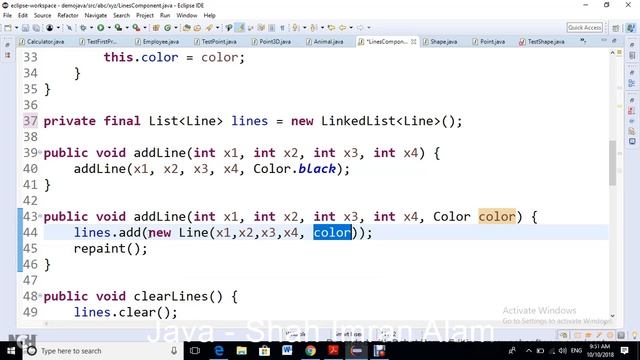The image size is (640, 360).
Task: Open the Back history dropdown arrow
Action: (x=351, y=28)
